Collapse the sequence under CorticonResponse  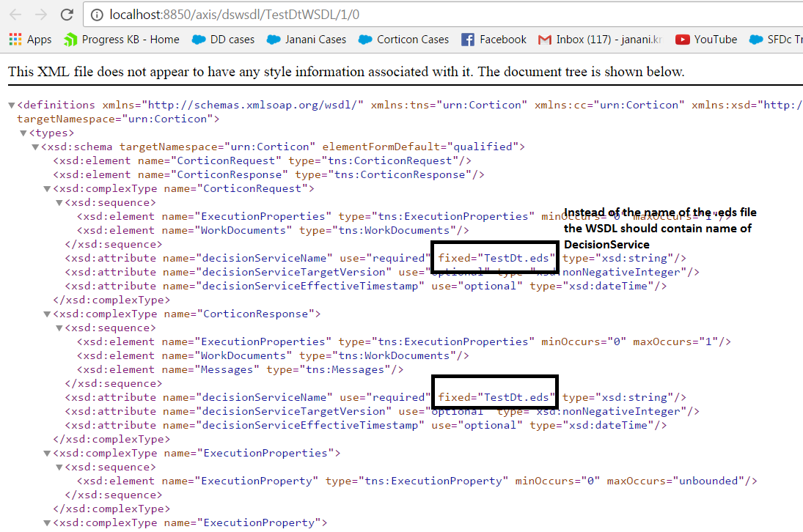[59, 328]
